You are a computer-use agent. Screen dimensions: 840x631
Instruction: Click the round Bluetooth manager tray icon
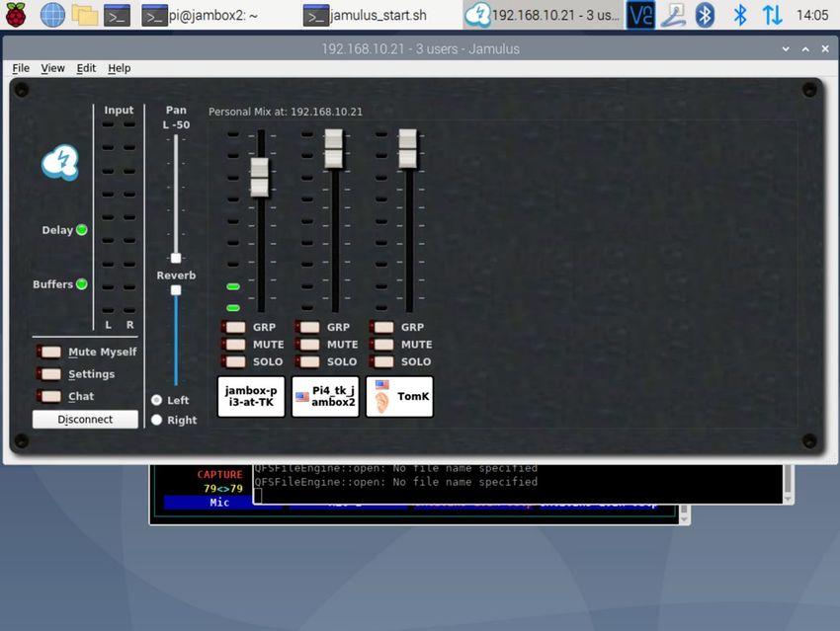coord(705,15)
